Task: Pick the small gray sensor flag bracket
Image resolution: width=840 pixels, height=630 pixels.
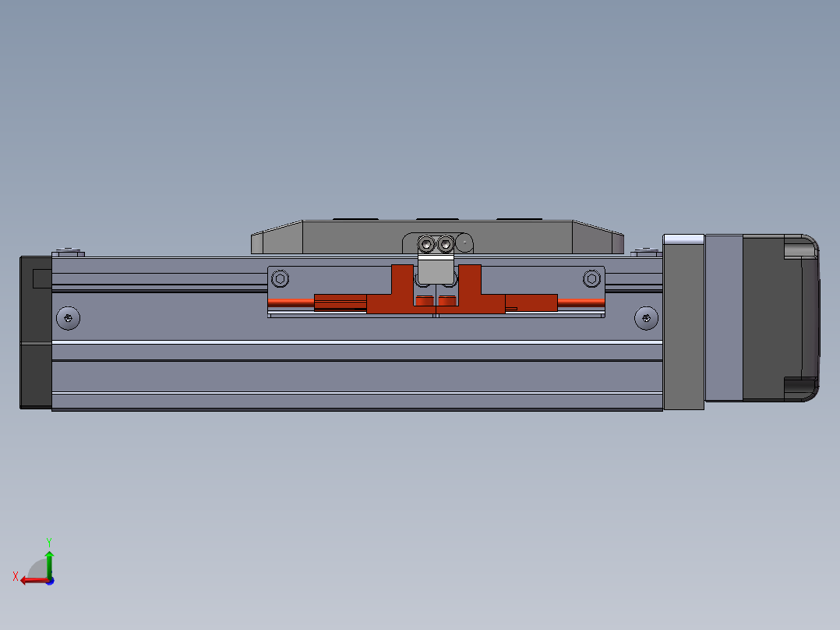Action: [436, 271]
